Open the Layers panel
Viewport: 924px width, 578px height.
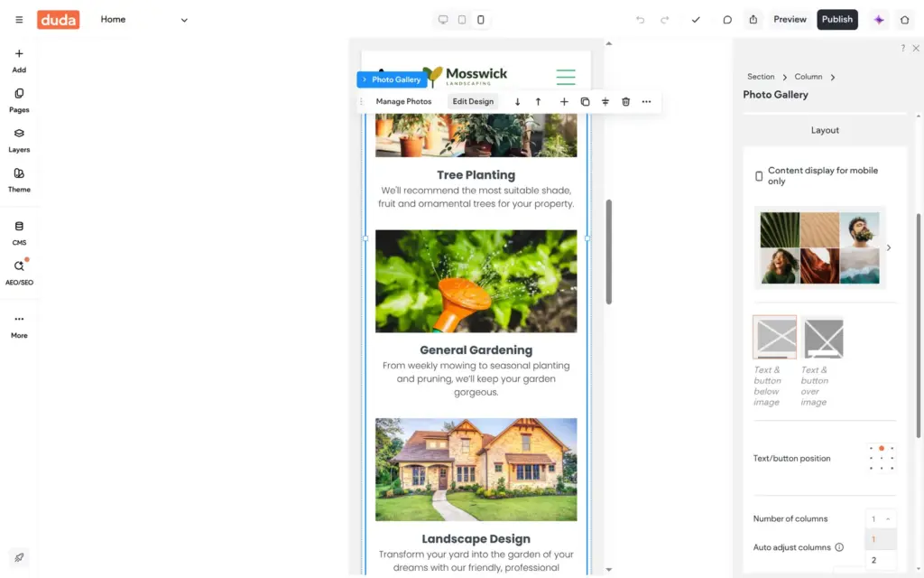pos(19,140)
